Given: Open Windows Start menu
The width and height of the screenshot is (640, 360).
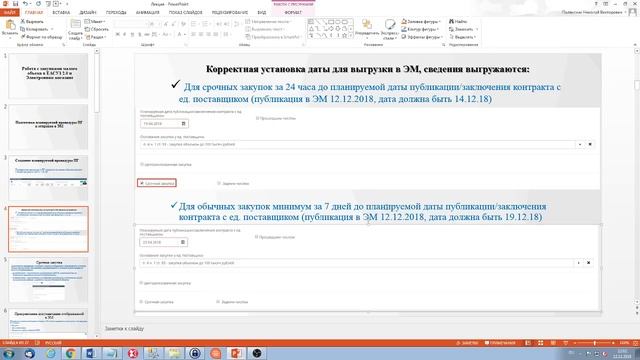Looking at the screenshot, I should pos(8,353).
